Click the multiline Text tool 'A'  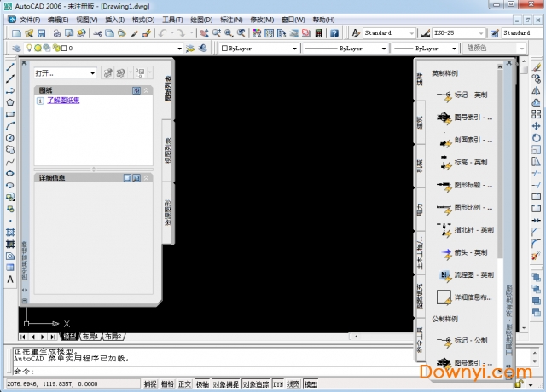coord(10,279)
